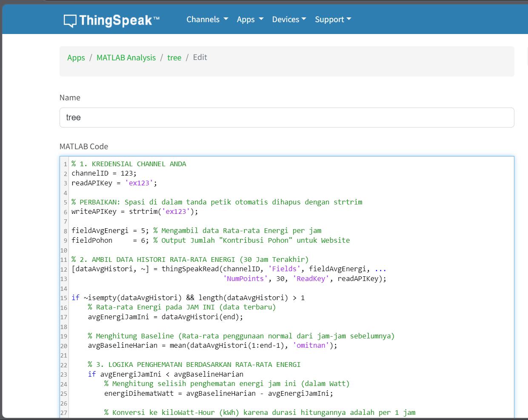Viewport: 528px width, 420px height.
Task: Open the tree breadcrumb link
Action: pos(174,58)
